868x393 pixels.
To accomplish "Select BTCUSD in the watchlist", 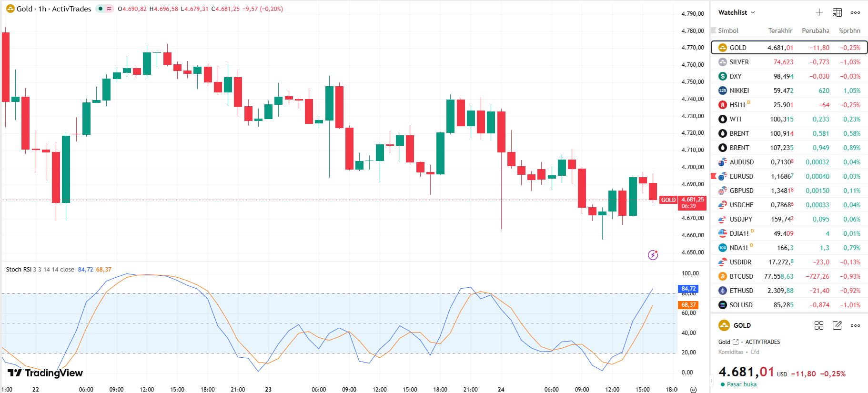I will [741, 276].
